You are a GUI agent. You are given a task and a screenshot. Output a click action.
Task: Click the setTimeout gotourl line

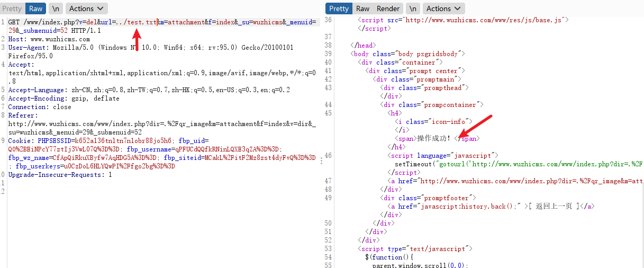click(x=519, y=164)
